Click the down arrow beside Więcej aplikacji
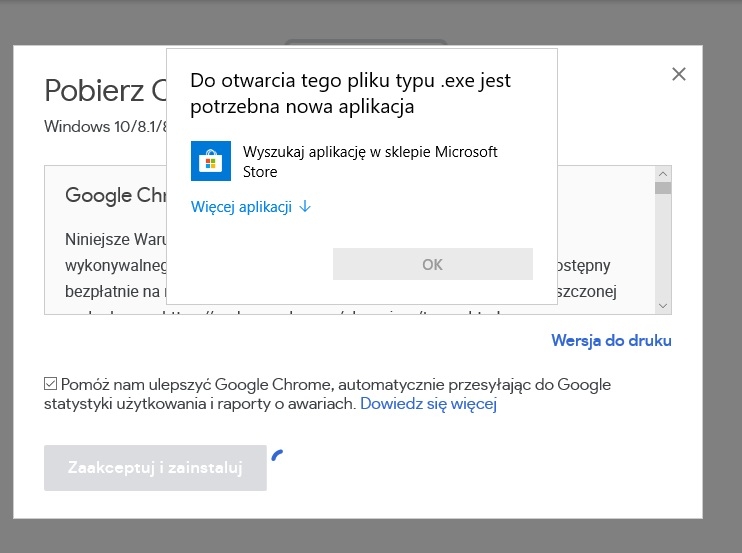Screen dimensions: 742x553 click(305, 207)
